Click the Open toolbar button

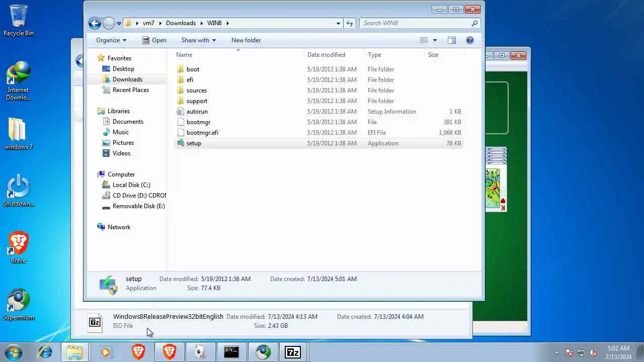(x=154, y=40)
